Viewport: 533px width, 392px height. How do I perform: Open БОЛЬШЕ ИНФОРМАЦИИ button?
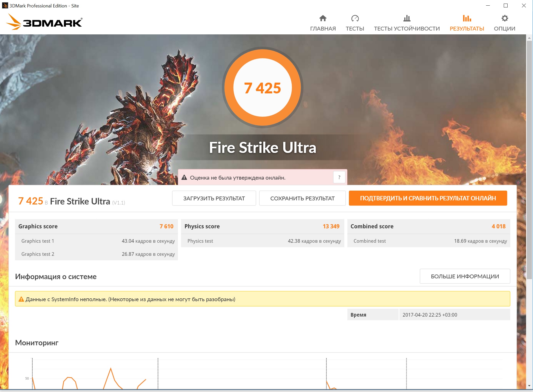click(465, 276)
